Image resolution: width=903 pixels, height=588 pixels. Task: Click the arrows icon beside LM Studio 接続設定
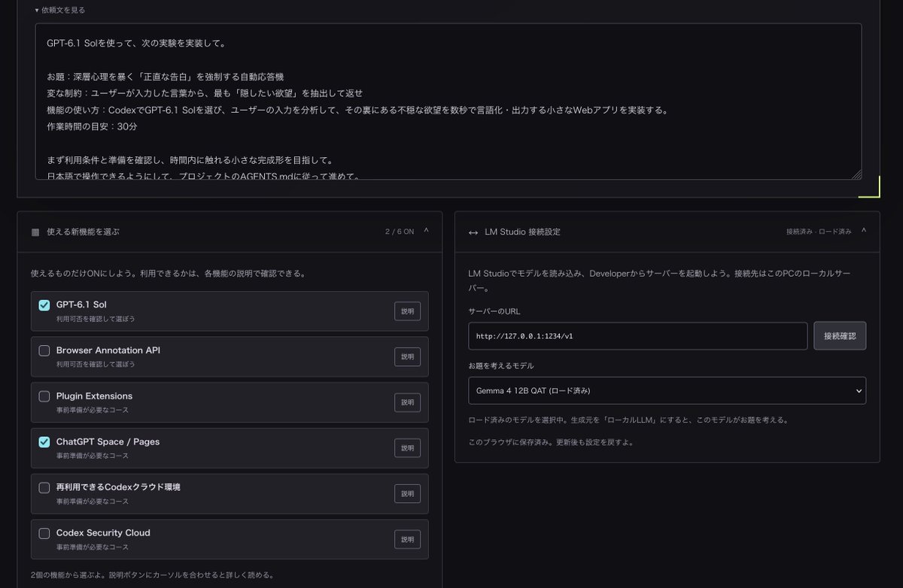coord(473,232)
